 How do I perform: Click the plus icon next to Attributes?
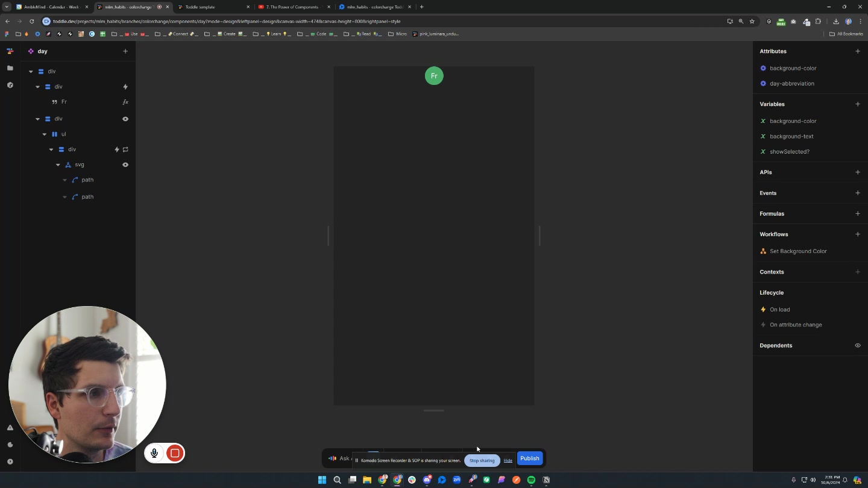[x=857, y=51]
